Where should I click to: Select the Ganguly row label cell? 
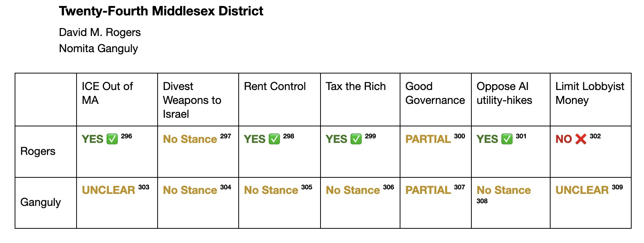coord(46,203)
